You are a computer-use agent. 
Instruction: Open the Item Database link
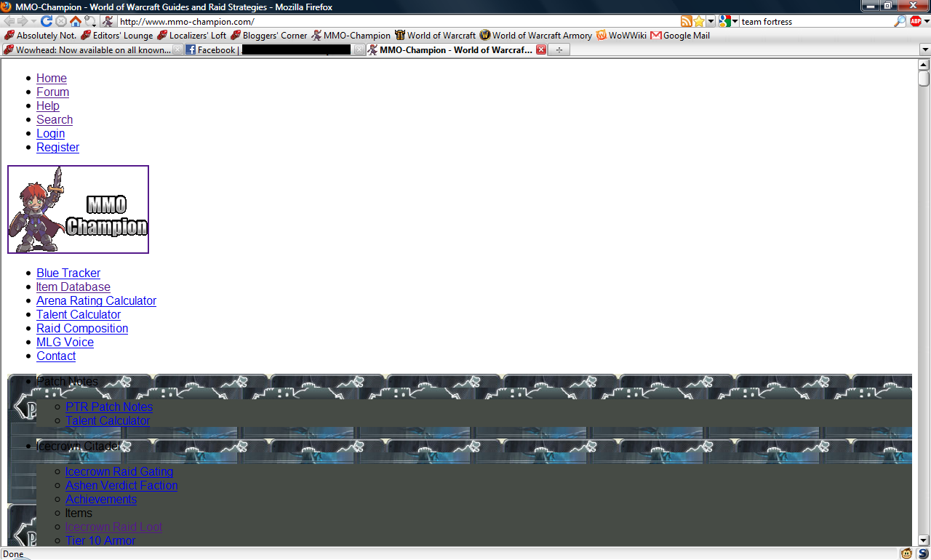[x=73, y=287]
